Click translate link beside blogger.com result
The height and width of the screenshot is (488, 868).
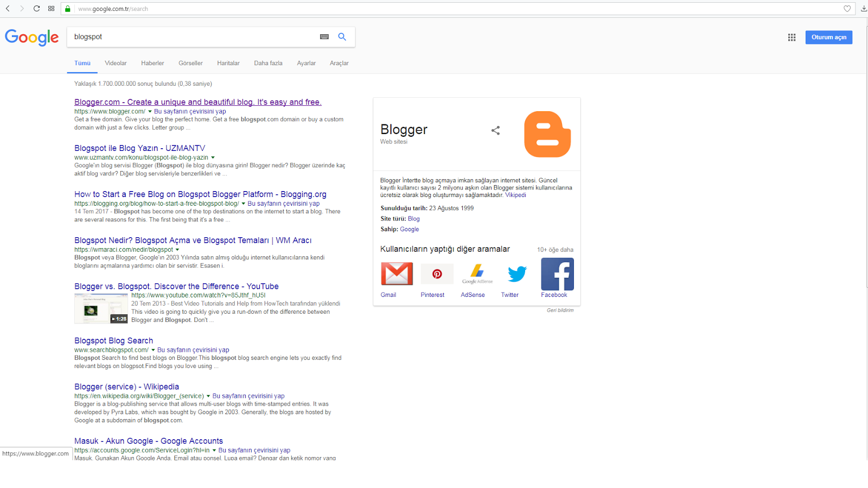click(190, 111)
